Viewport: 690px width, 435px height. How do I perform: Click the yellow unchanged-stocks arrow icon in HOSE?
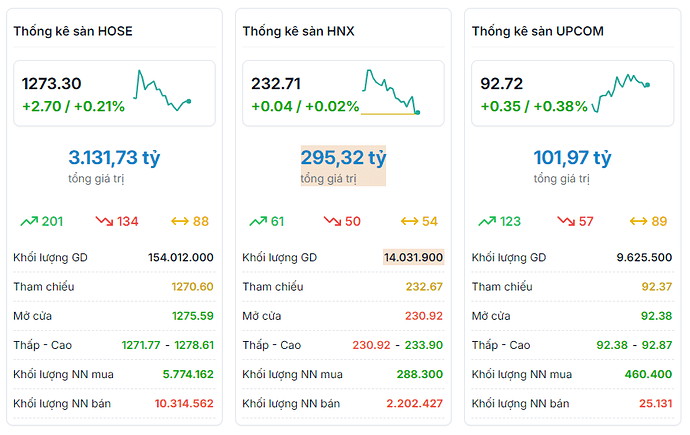[x=180, y=221]
